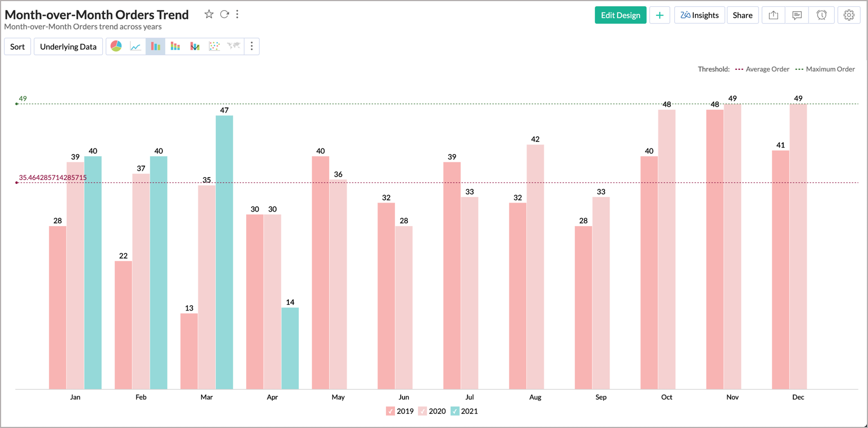Select the line chart visualization type
Image resolution: width=868 pixels, height=428 pixels.
point(135,46)
